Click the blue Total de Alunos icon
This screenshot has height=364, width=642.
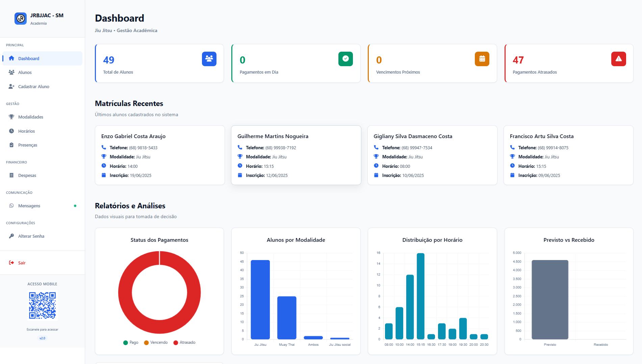[x=209, y=59]
